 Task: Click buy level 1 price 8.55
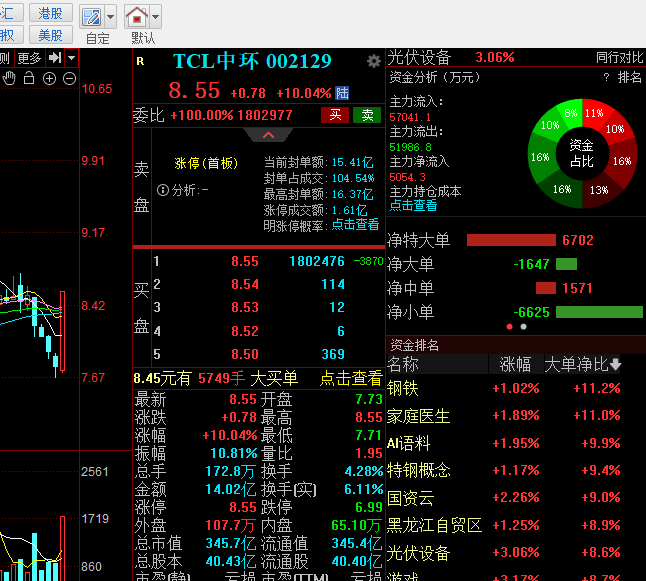tap(245, 261)
